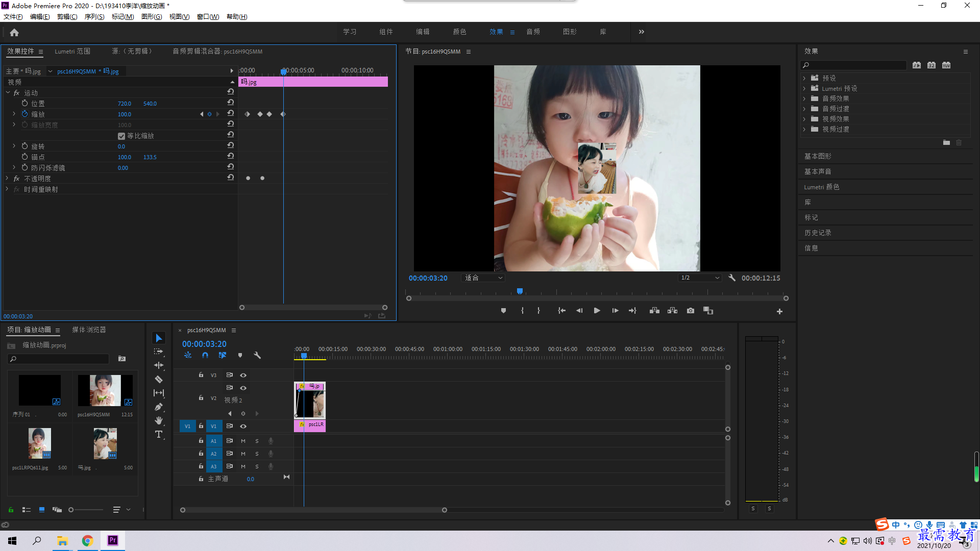Expand the Presets folder

[x=804, y=78]
